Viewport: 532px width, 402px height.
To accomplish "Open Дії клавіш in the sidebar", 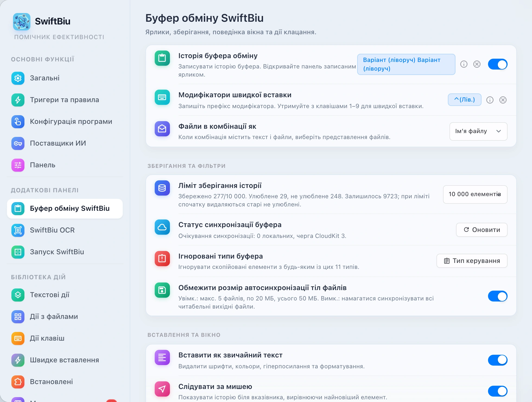I will click(65, 338).
